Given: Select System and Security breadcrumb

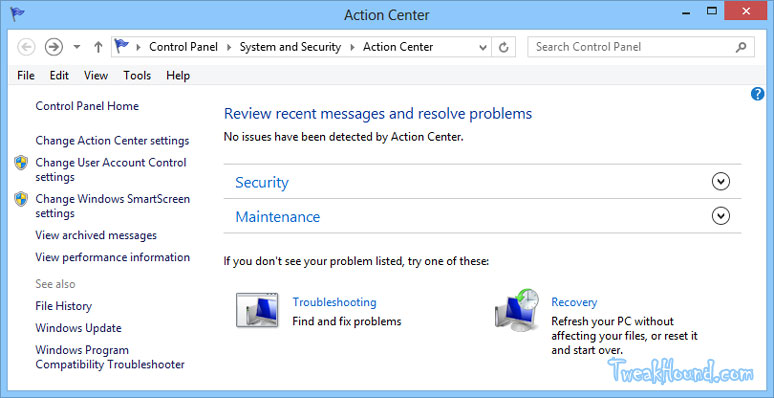Looking at the screenshot, I should [x=290, y=47].
